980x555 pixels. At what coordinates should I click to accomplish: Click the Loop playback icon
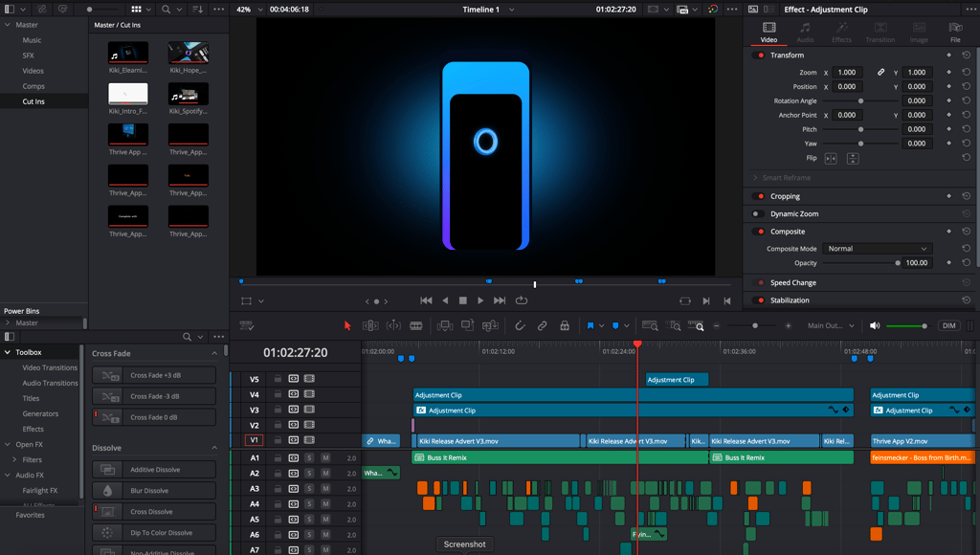point(522,300)
